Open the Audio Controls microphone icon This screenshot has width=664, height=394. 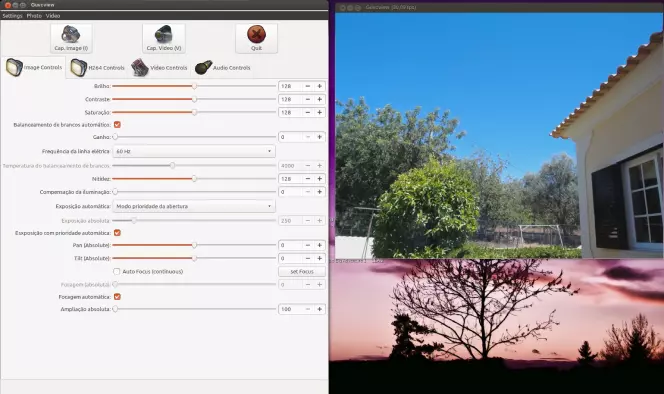click(203, 68)
